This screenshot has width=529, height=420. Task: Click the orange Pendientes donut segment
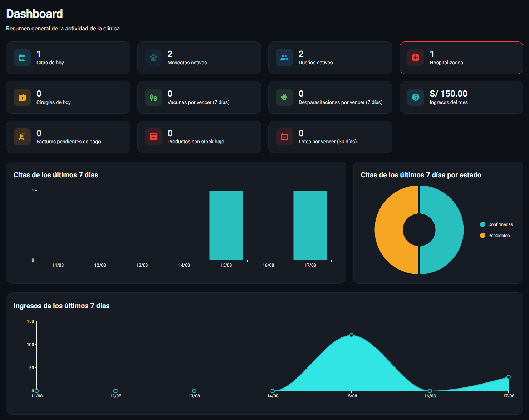tap(389, 230)
